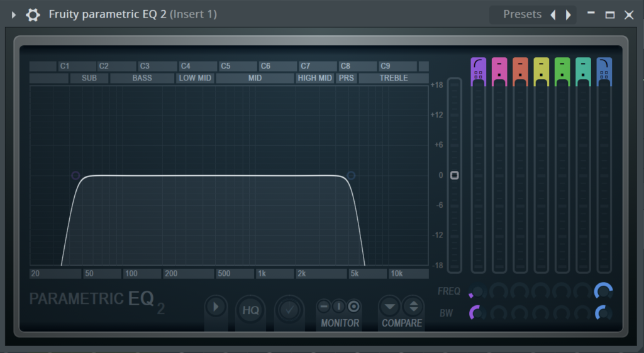644x353 pixels.
Task: Click the blue band 7 BW knob
Action: 603,313
